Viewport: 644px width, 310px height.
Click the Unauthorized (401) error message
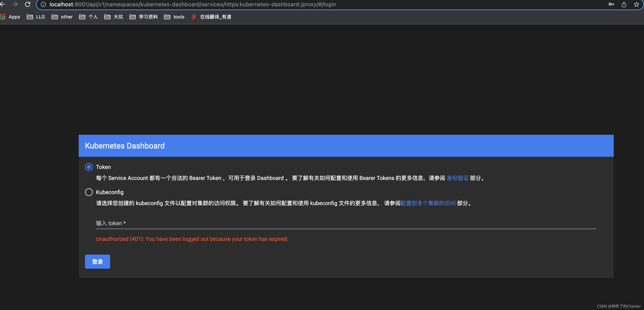(192, 239)
